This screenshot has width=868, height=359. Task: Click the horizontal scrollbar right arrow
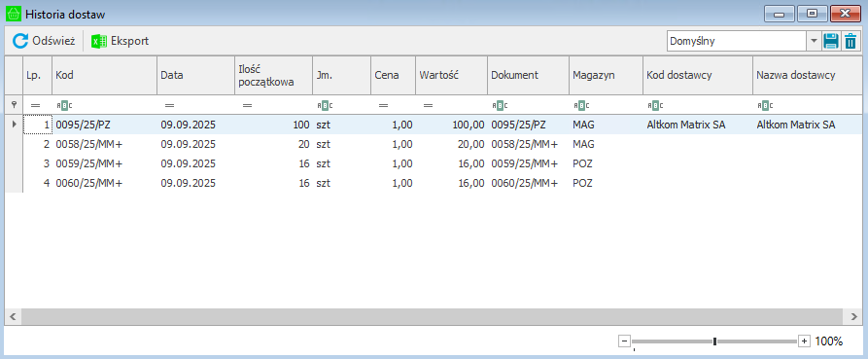coord(853,316)
